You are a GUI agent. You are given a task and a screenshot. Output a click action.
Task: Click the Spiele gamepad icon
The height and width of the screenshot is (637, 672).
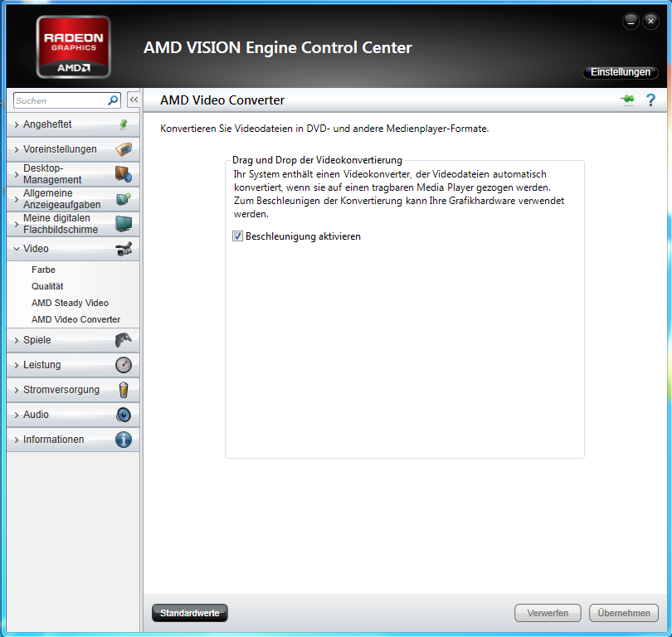[124, 340]
